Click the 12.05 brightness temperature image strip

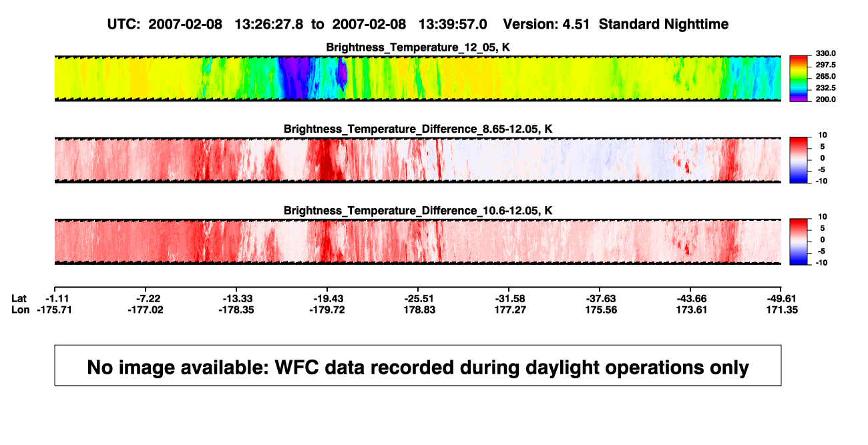point(417,78)
